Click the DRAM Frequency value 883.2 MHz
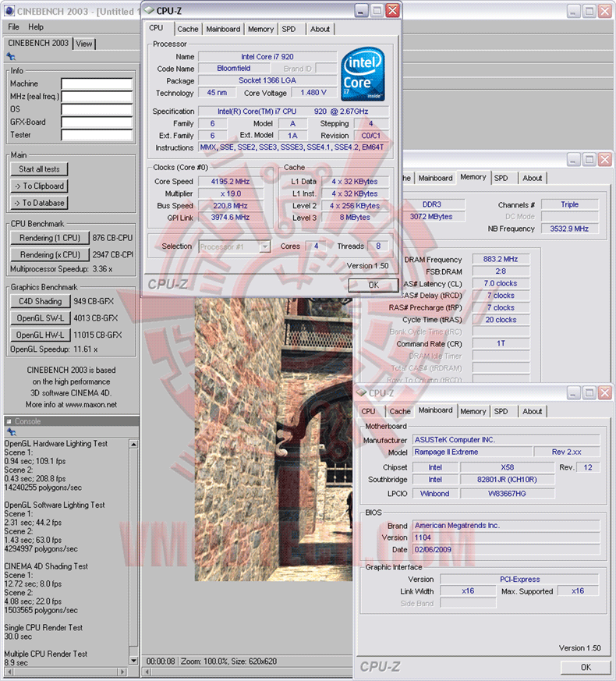Viewport: 616px width, 681px height. [501, 259]
